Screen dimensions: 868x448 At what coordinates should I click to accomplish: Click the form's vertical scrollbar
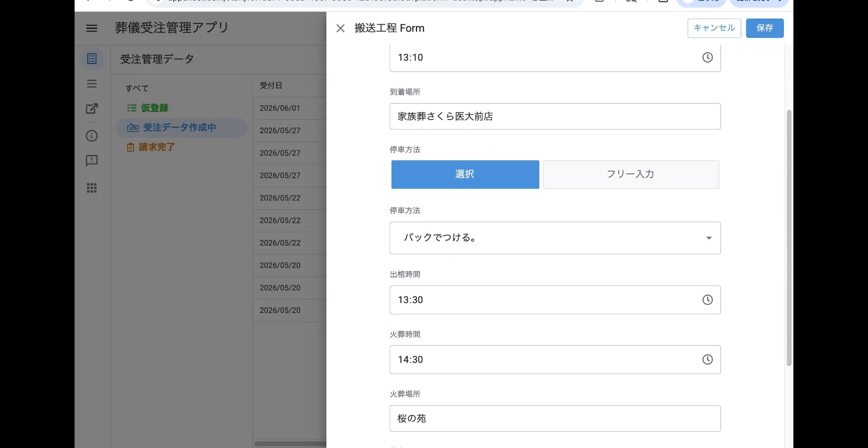coord(789,238)
